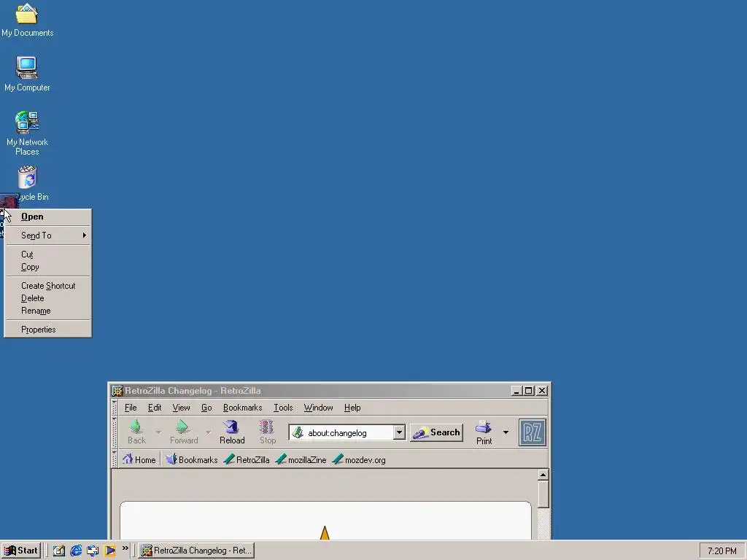Screen dimensions: 747x560
Task: Open RetroZilla Help menu
Action: [352, 408]
